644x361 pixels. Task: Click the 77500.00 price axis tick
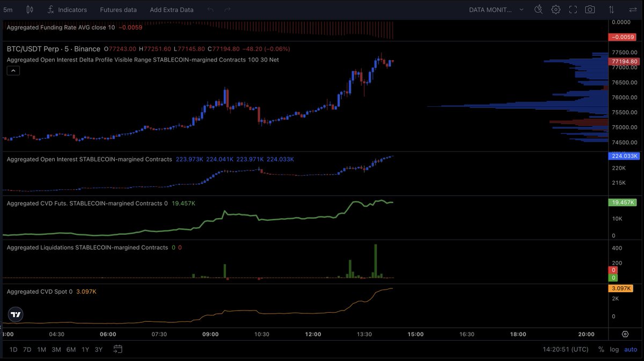point(625,52)
